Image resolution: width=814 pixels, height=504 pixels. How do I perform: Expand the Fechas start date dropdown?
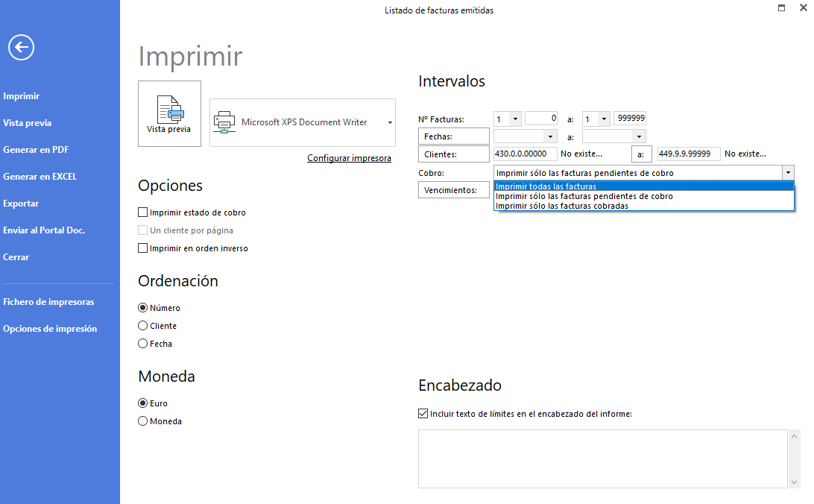[x=550, y=136]
